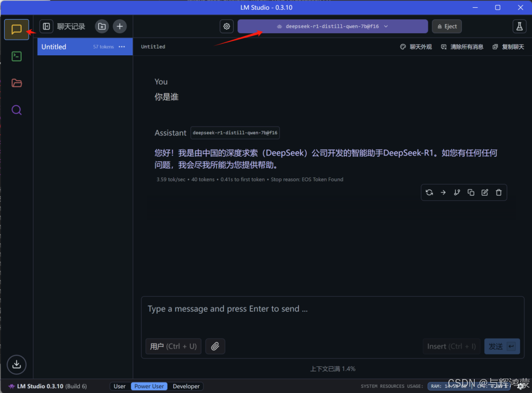Image resolution: width=532 pixels, height=393 pixels.
Task: Copy the assistant message
Action: click(x=471, y=192)
